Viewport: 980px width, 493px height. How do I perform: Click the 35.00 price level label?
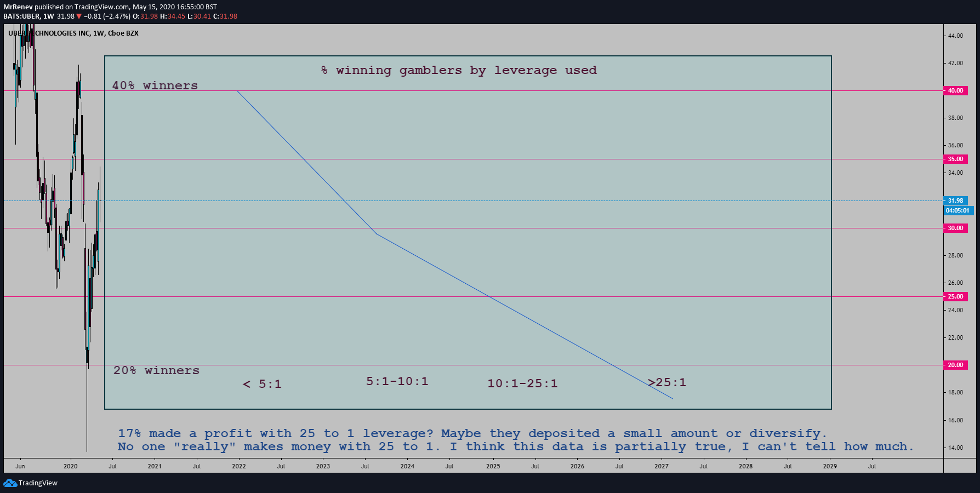(x=955, y=159)
